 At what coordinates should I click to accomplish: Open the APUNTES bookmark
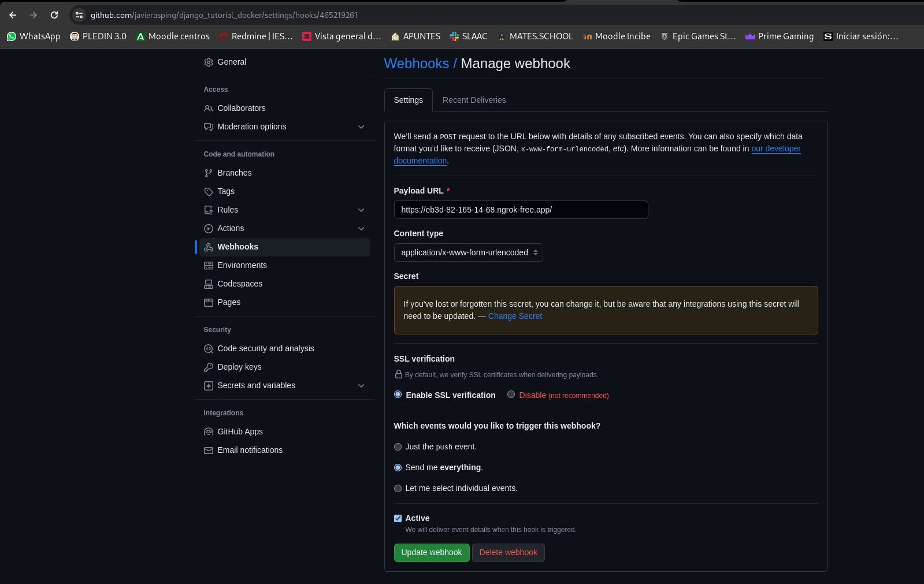tap(415, 36)
